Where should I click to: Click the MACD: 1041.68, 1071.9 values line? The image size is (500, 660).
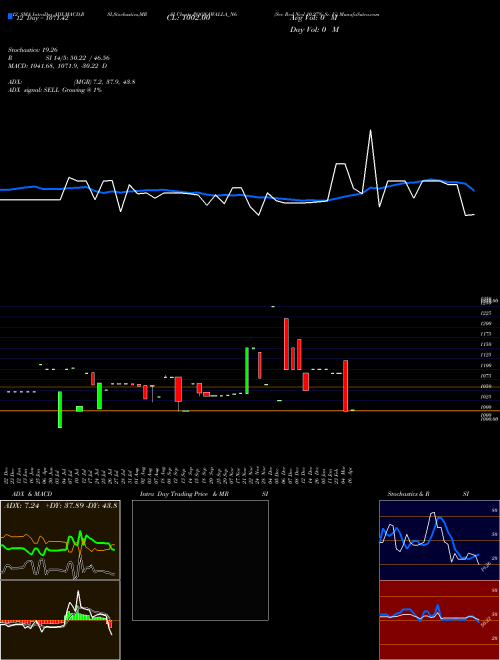pyautogui.click(x=58, y=66)
